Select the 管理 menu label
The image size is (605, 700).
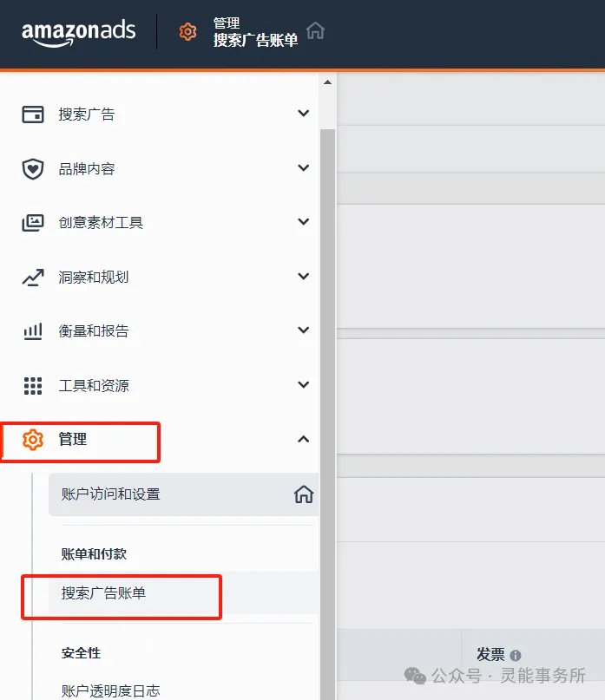click(x=72, y=439)
